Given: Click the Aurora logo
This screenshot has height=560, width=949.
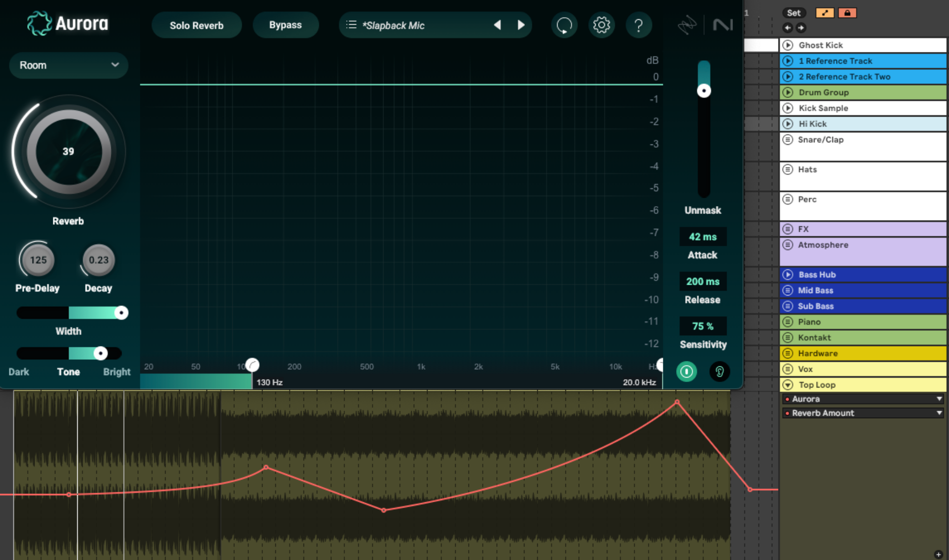Looking at the screenshot, I should coord(67,23).
